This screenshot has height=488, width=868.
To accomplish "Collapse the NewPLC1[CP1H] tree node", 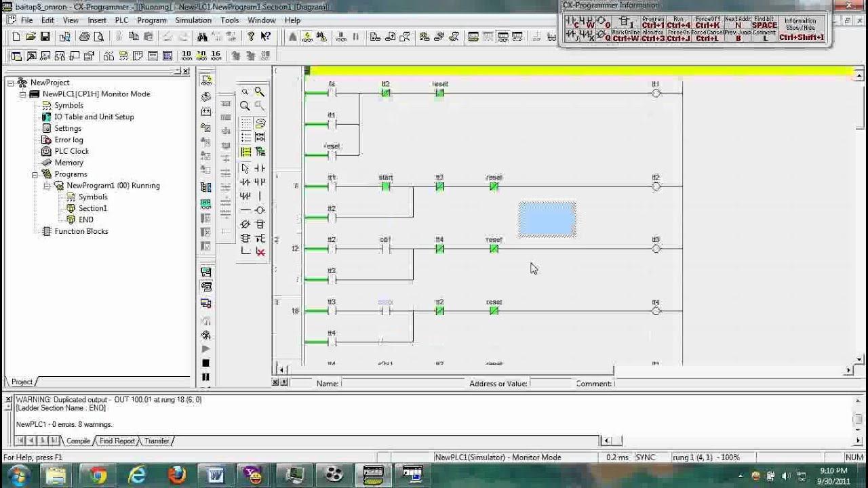I will pyautogui.click(x=22, y=94).
